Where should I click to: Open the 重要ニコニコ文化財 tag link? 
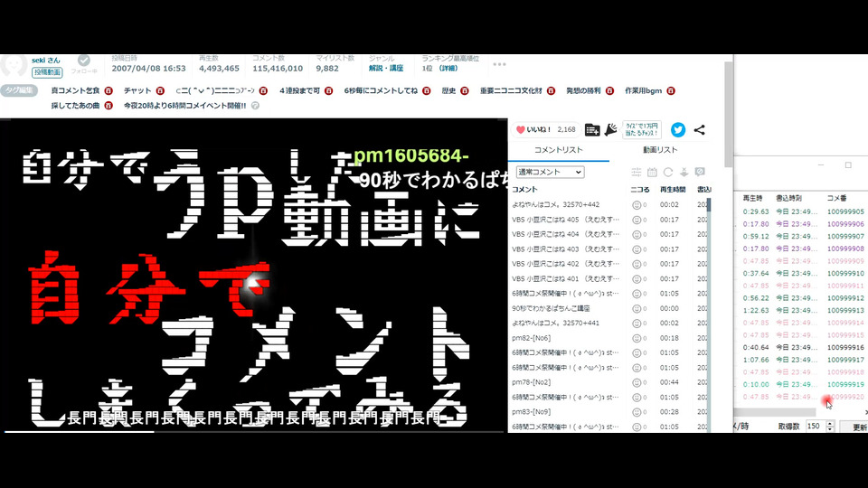(511, 90)
